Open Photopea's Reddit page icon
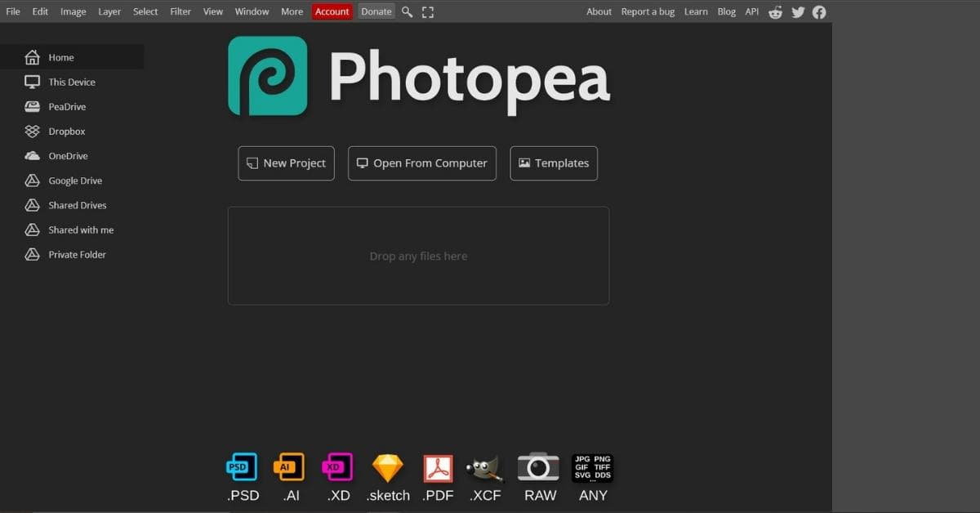 click(776, 11)
